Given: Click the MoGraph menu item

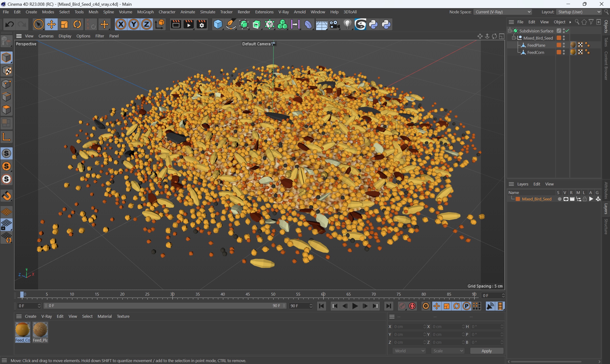Looking at the screenshot, I should click(x=145, y=12).
